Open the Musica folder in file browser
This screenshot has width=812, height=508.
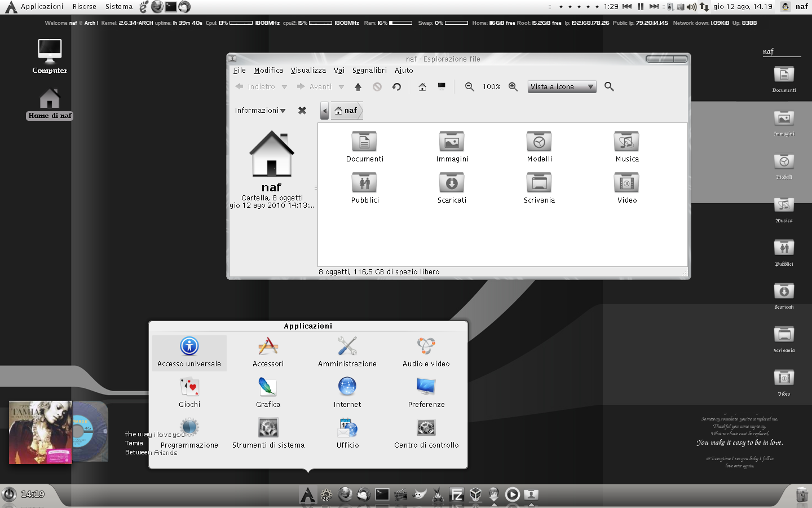(x=626, y=147)
